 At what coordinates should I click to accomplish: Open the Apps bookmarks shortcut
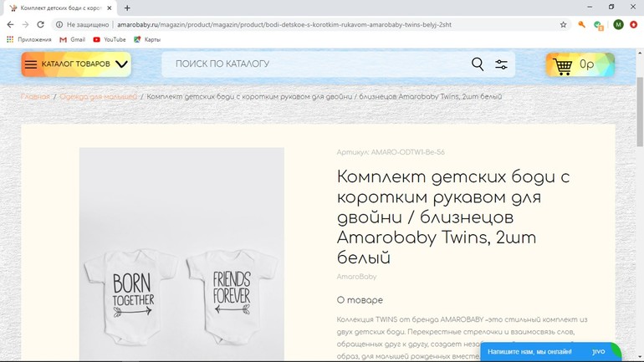(x=28, y=39)
